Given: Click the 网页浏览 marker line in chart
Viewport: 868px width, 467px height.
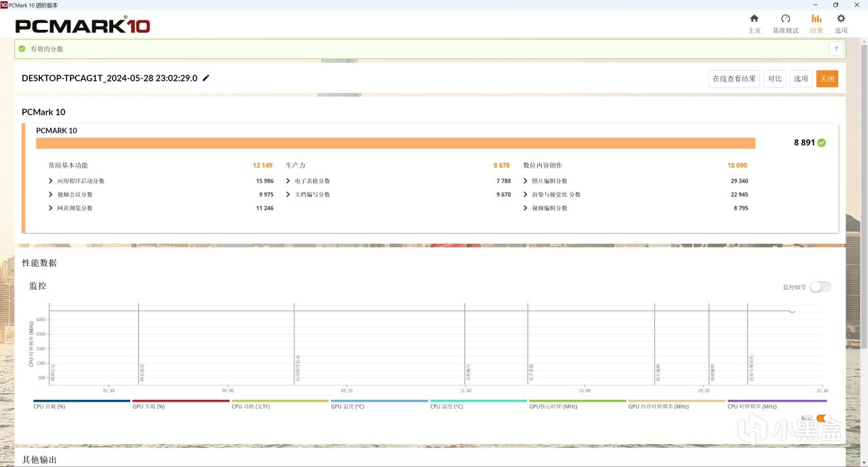Looking at the screenshot, I should click(138, 343).
